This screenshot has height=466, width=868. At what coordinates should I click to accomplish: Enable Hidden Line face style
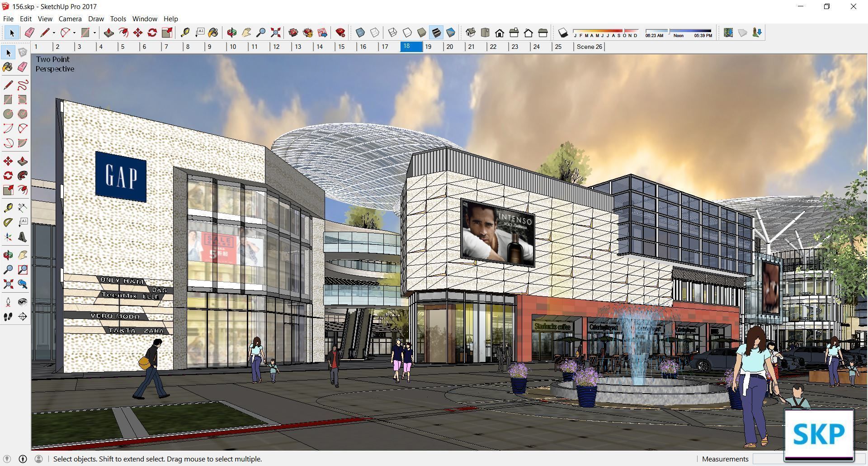(x=407, y=33)
